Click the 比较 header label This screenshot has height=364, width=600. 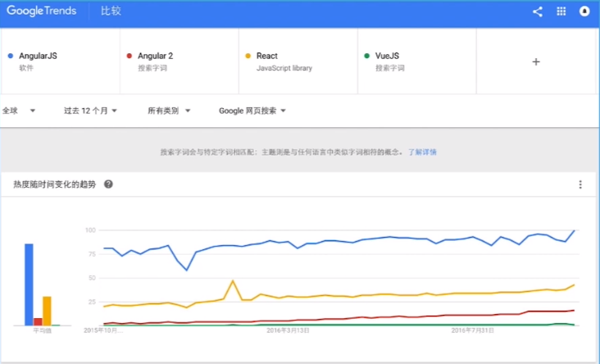(111, 11)
